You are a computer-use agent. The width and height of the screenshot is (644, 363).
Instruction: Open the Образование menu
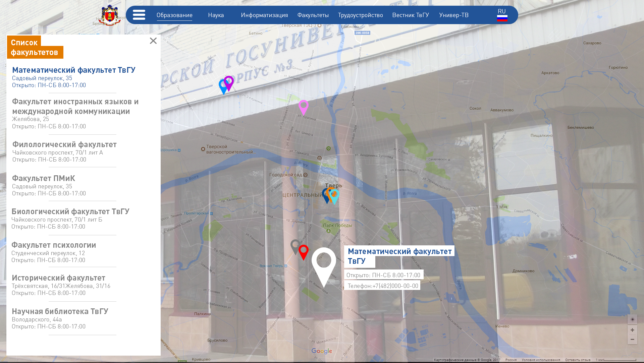coord(174,15)
